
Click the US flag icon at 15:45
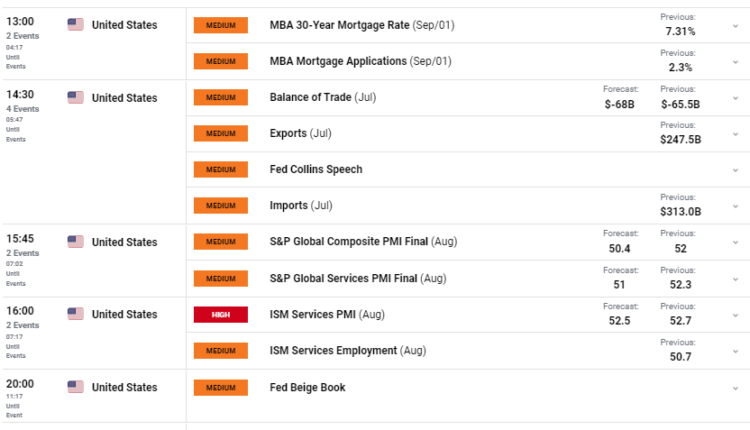tap(75, 242)
